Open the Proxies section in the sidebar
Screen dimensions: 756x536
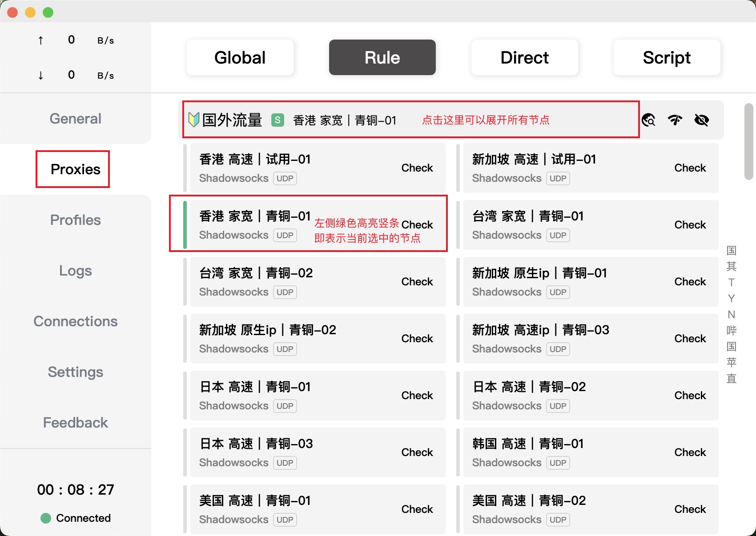pos(76,169)
